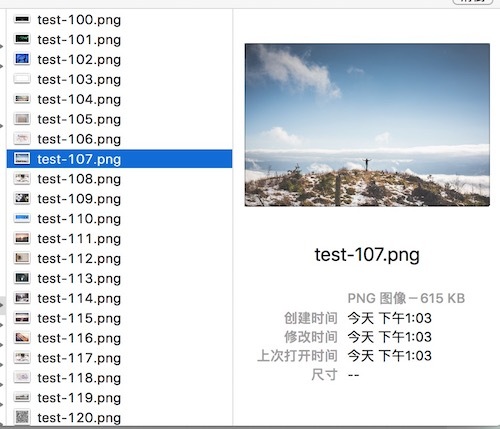500x429 pixels.
Task: Click the test-107.png preview filename label
Action: [367, 255]
